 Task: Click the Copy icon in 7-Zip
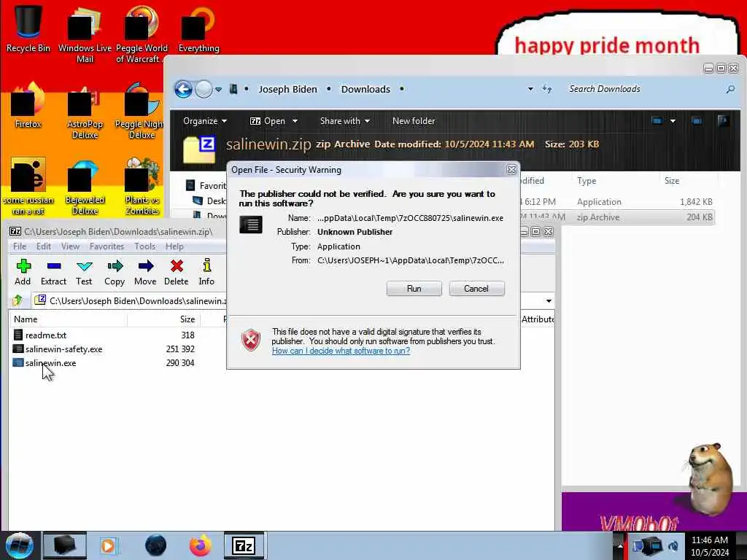coord(115,272)
